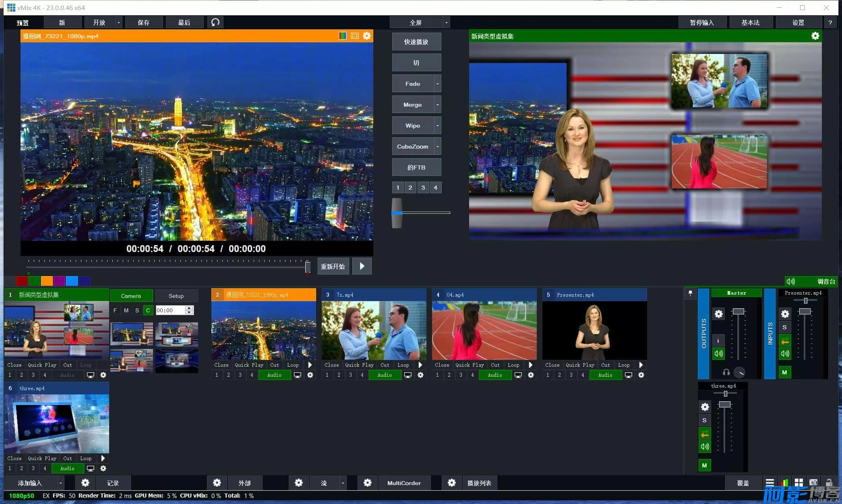The height and width of the screenshot is (504, 842).
Task: Click the undo arrow icon in top toolbar
Action: tap(215, 22)
